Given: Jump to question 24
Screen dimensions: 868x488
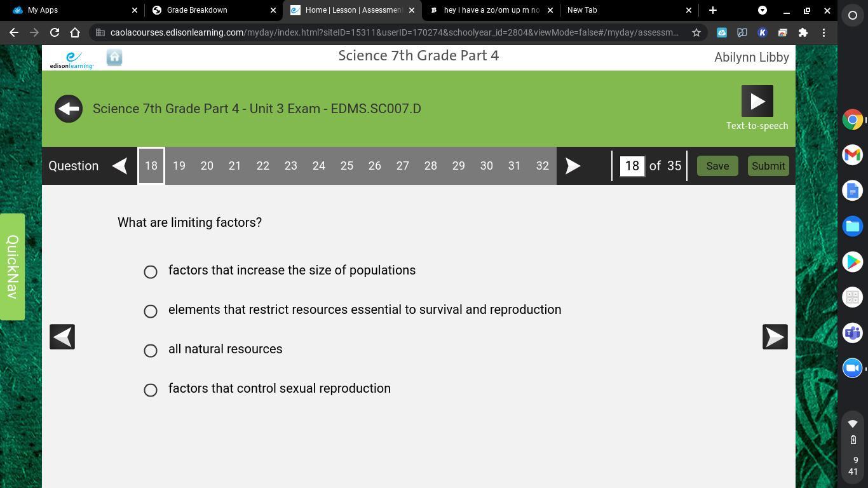Looking at the screenshot, I should 319,166.
